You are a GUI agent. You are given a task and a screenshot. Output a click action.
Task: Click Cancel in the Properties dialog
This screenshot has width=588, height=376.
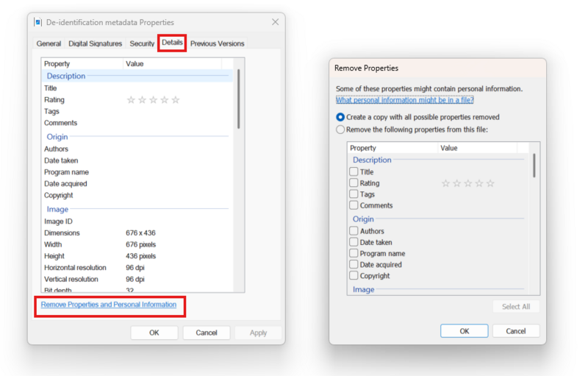click(x=207, y=333)
